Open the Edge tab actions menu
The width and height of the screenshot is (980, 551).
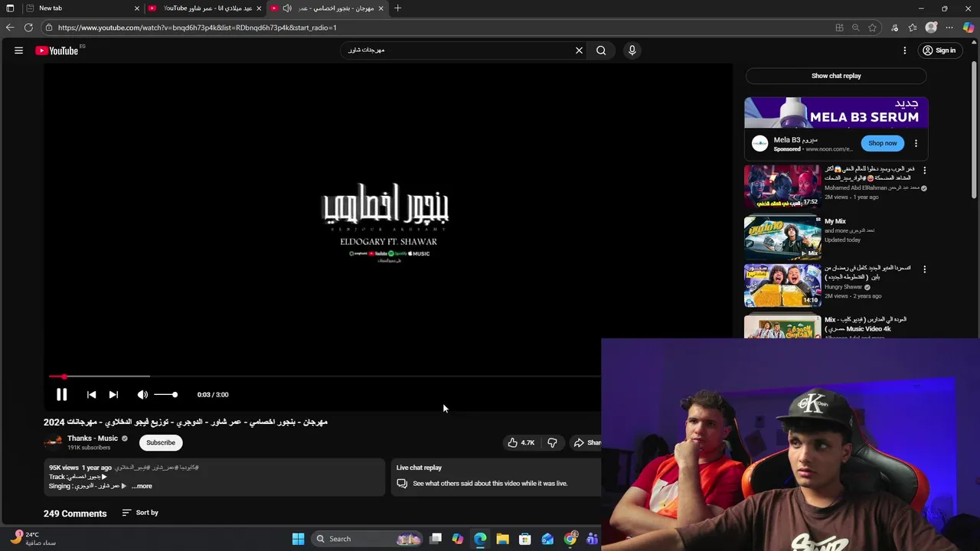[10, 8]
